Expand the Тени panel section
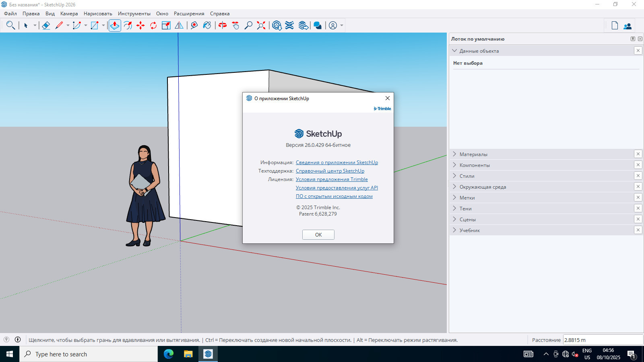 (x=465, y=208)
